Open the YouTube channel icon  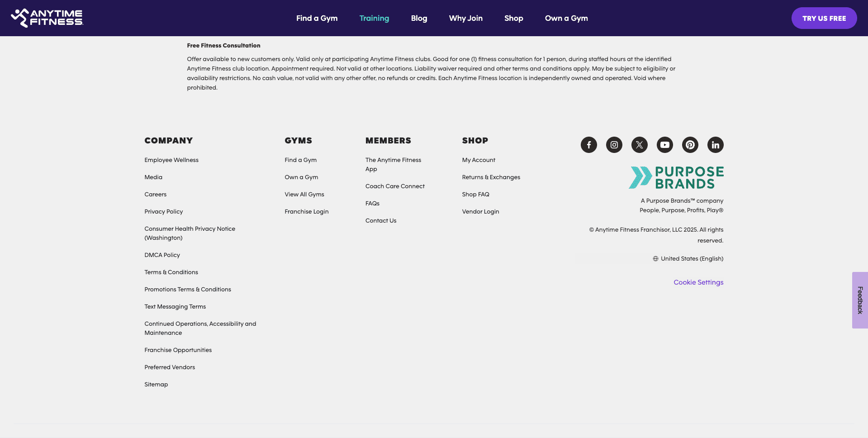click(664, 145)
